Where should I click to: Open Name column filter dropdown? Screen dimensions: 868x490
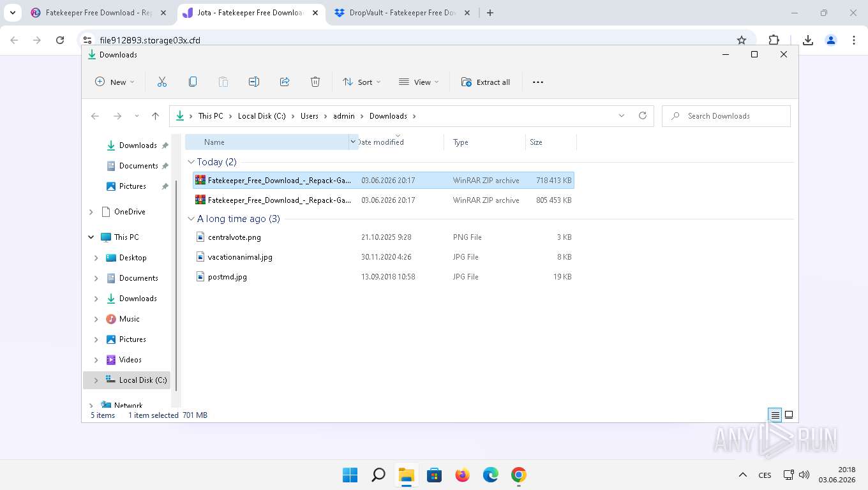click(x=353, y=142)
